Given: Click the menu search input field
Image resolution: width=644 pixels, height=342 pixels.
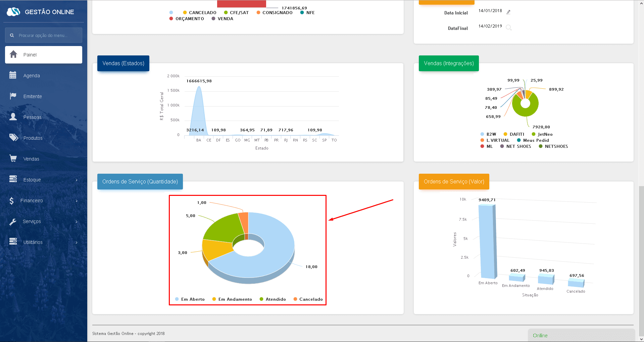Looking at the screenshot, I should pyautogui.click(x=47, y=35).
